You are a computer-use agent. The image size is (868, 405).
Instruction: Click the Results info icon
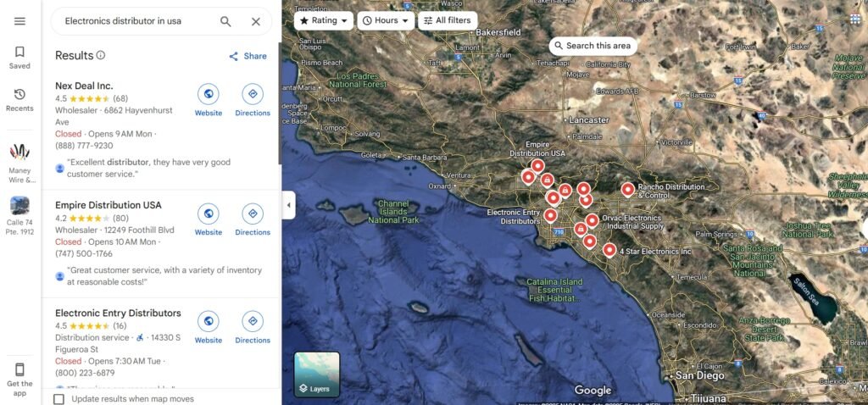(101, 55)
